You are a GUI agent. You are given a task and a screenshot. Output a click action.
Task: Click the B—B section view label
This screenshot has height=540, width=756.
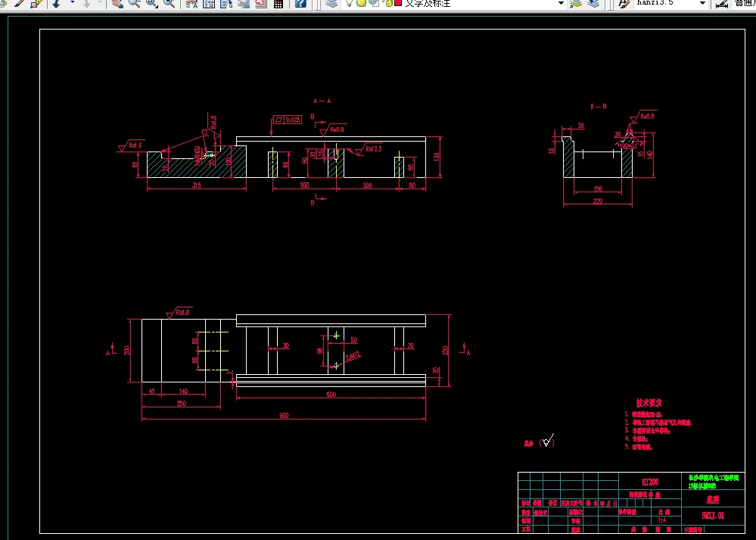pos(599,106)
